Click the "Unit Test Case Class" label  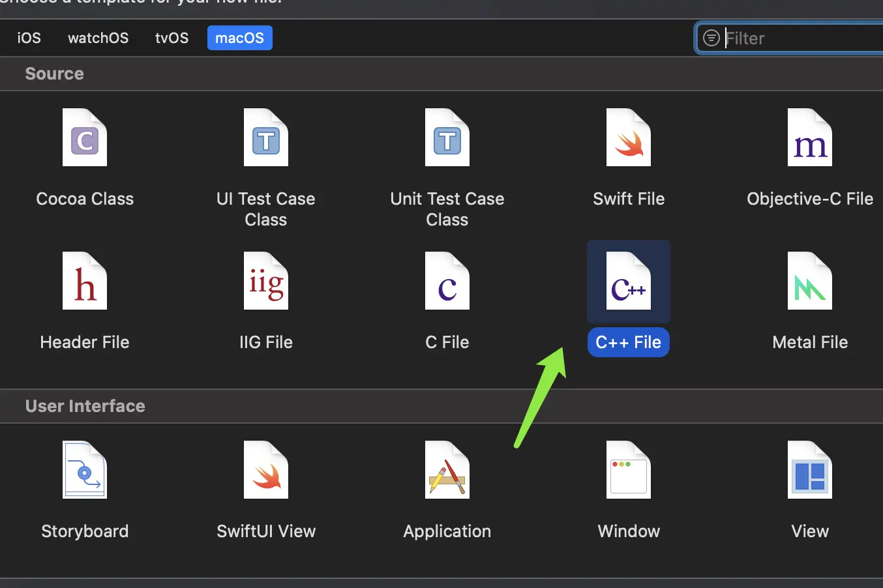tap(447, 209)
